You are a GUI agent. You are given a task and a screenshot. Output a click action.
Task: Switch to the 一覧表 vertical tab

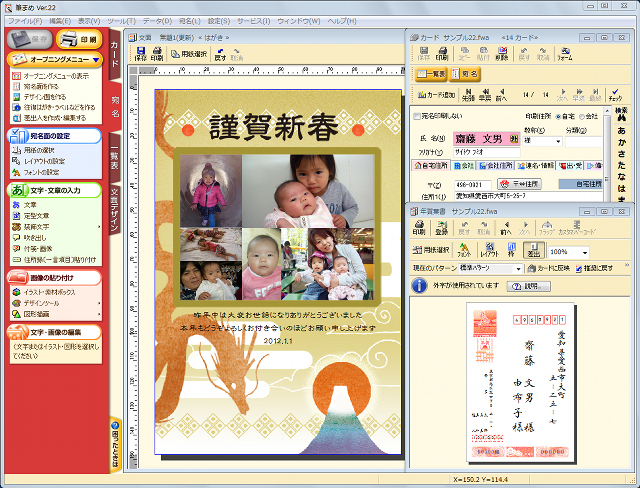click(x=115, y=158)
